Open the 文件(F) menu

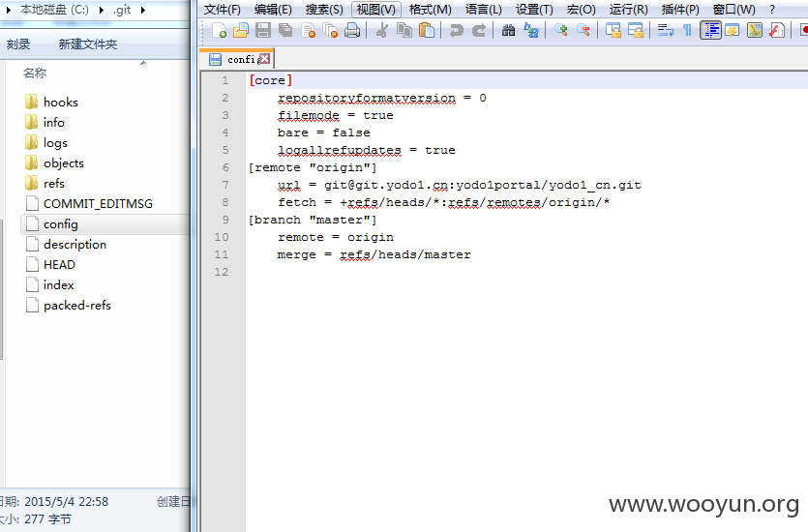tap(223, 10)
